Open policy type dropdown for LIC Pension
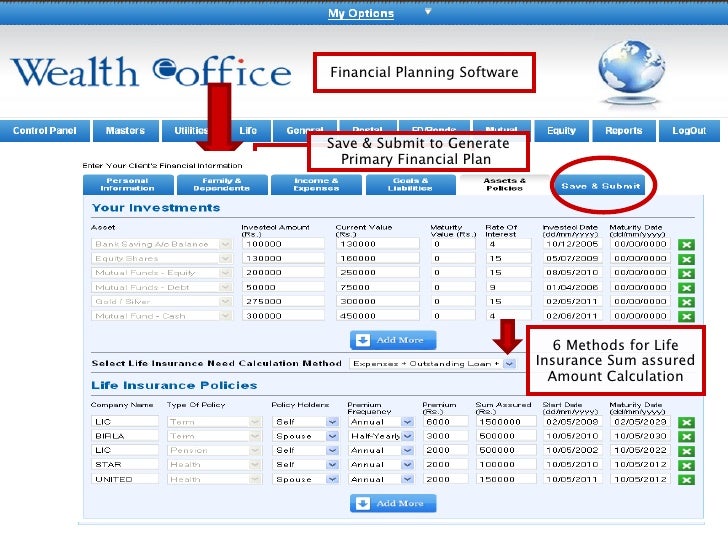The width and height of the screenshot is (728, 546). [x=255, y=450]
